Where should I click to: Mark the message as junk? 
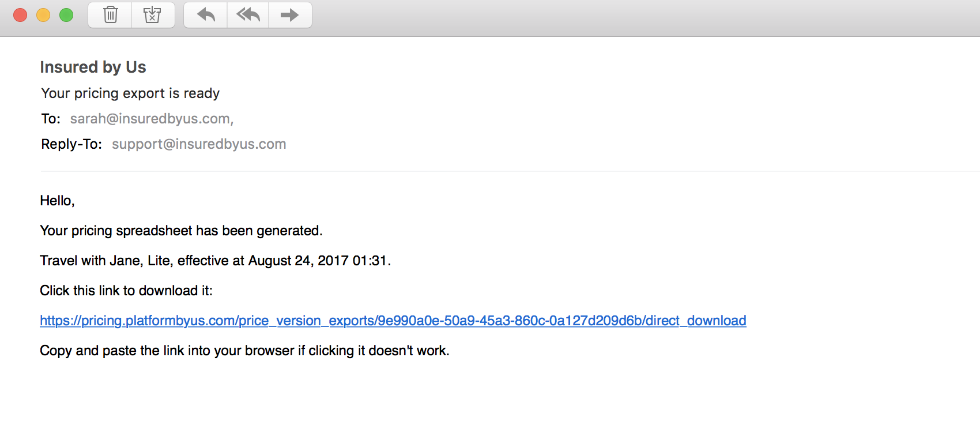pos(153,15)
